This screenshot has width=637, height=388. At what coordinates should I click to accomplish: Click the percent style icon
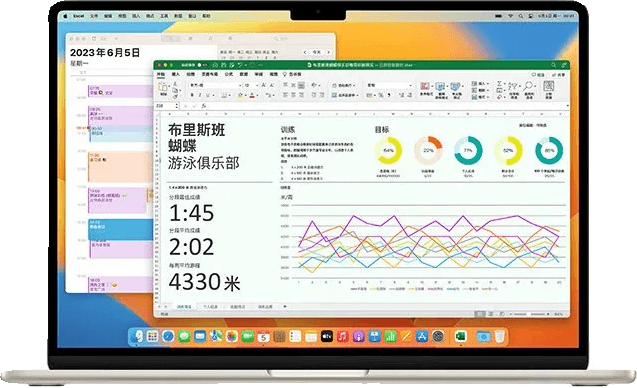(x=381, y=95)
